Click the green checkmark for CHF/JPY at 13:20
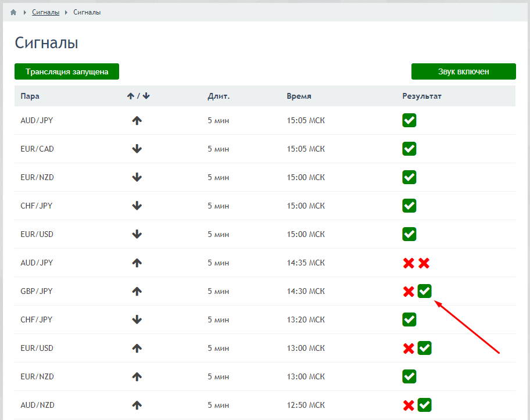 (409, 320)
